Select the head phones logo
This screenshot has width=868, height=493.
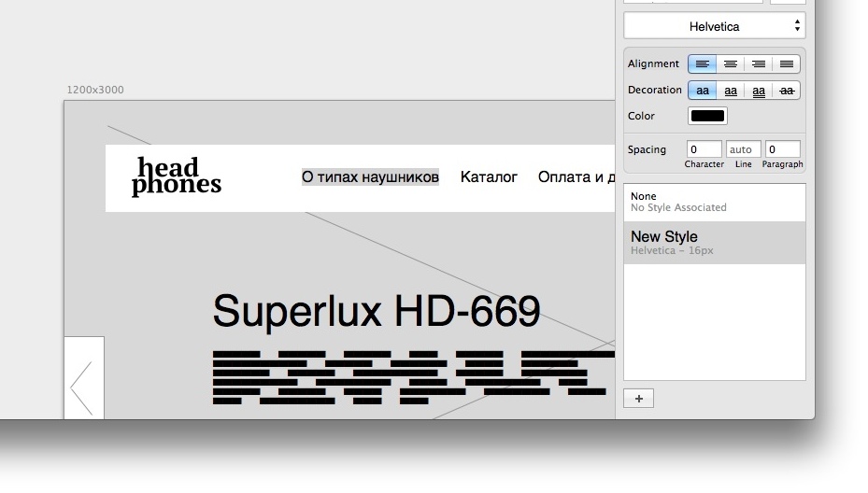coord(176,176)
